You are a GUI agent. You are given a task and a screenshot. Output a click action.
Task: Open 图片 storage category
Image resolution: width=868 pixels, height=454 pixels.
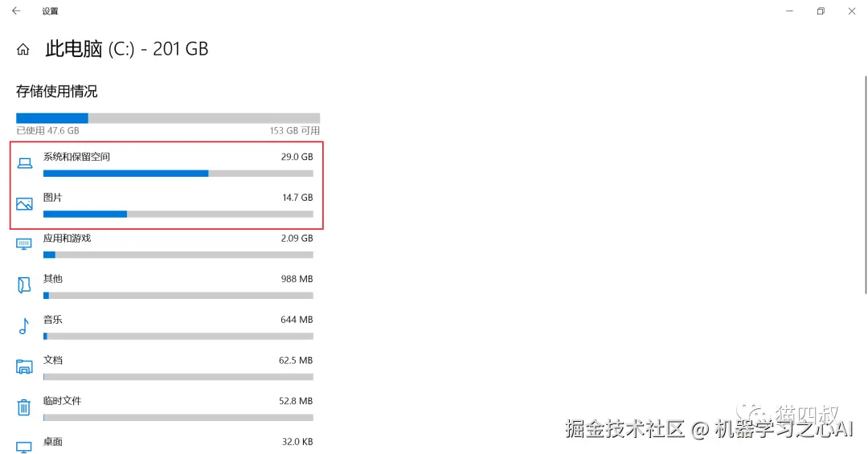pyautogui.click(x=52, y=198)
